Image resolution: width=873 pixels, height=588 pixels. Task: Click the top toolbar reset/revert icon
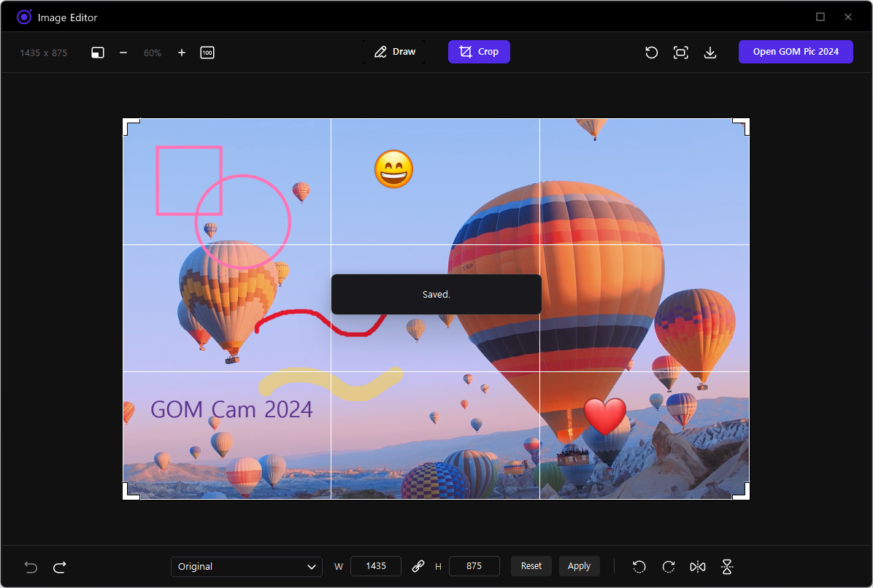click(x=652, y=53)
